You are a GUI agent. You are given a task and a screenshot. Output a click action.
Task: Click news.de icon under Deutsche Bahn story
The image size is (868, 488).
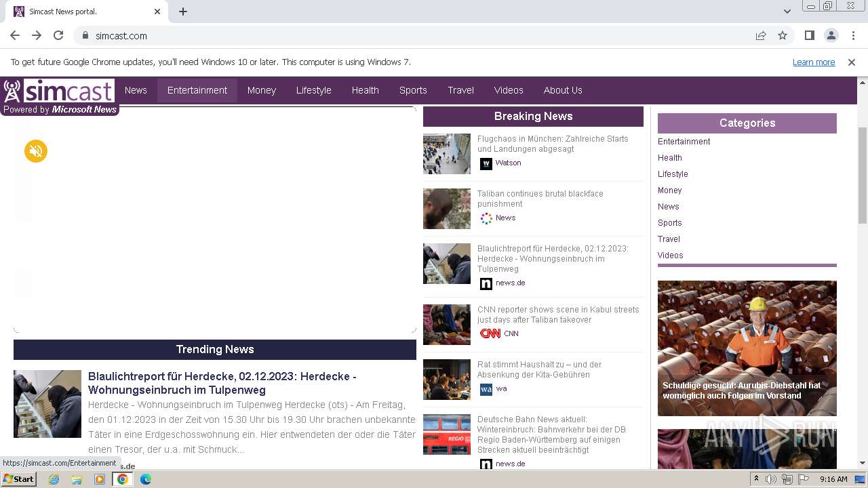click(x=486, y=464)
